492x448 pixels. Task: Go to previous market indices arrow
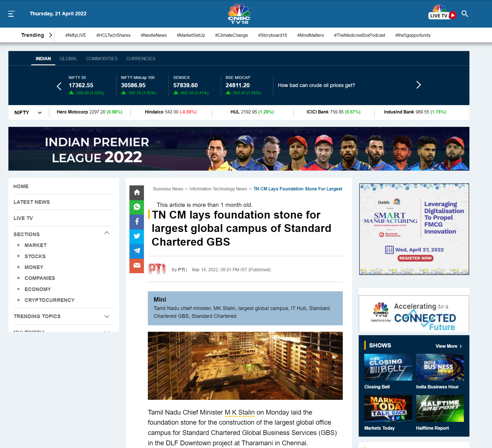pyautogui.click(x=59, y=86)
